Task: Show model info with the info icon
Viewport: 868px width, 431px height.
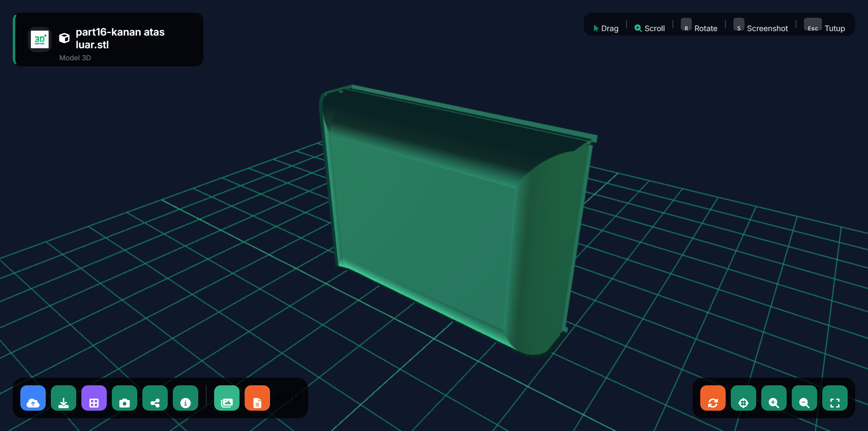Action: (x=185, y=398)
